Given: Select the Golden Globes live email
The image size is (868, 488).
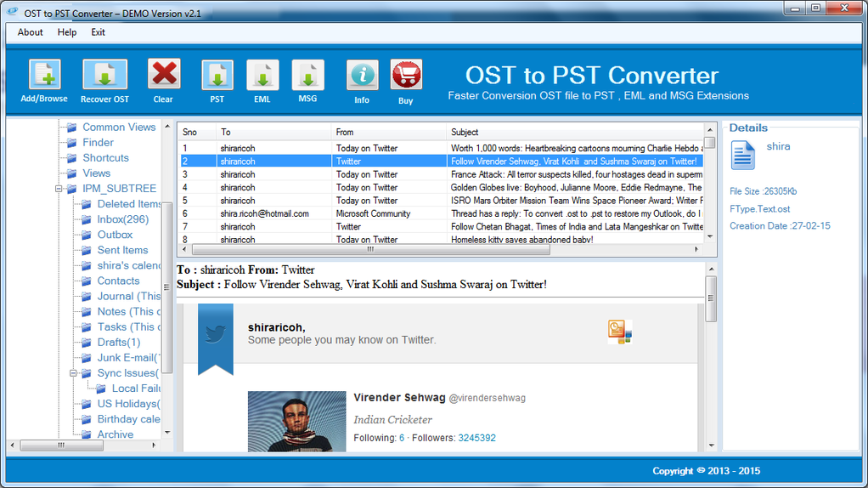Looking at the screenshot, I should tap(441, 188).
